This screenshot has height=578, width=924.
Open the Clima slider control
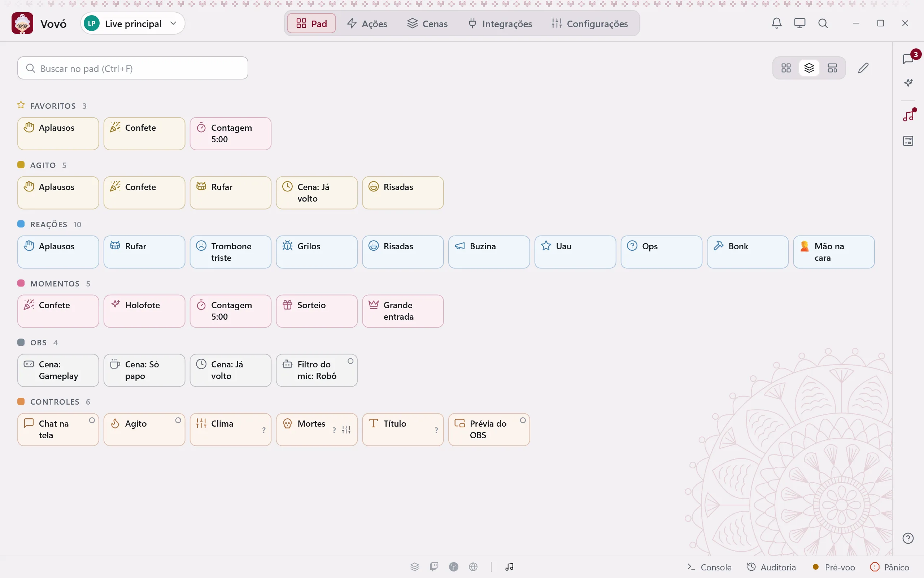231,429
